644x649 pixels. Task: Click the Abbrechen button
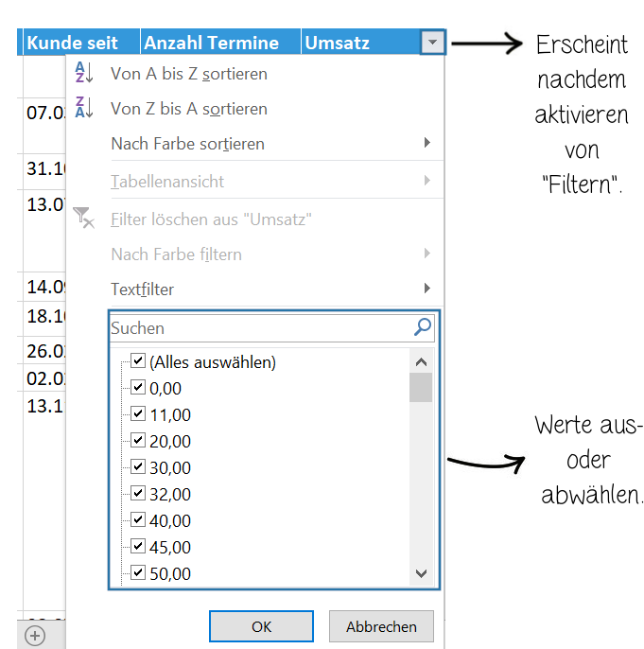[x=381, y=626]
